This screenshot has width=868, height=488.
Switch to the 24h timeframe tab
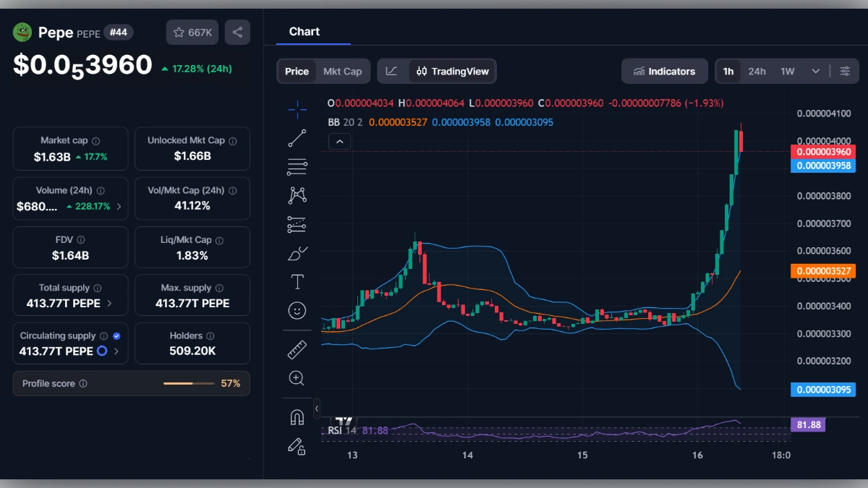(757, 71)
